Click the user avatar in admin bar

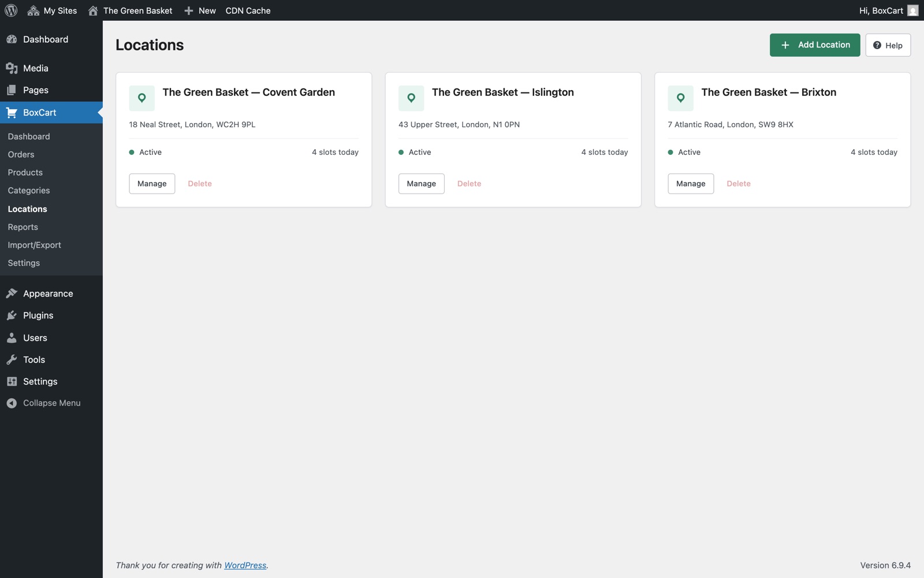[x=913, y=10]
